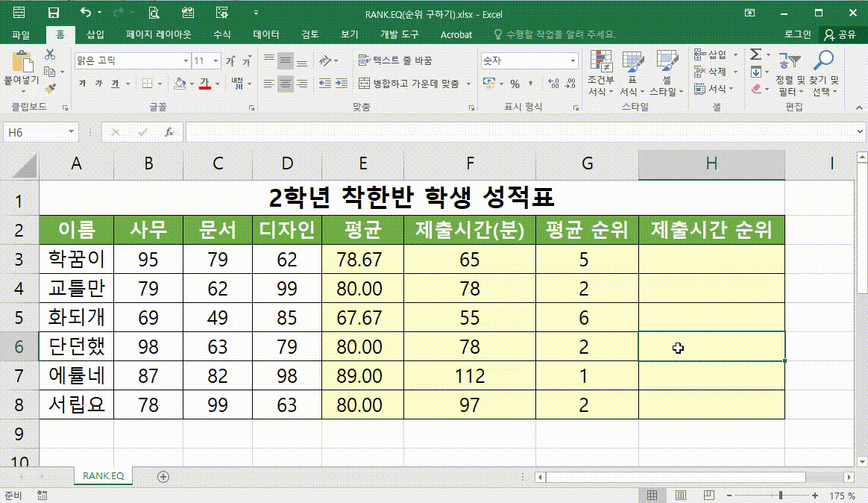Toggle center alignment for the cell
The image size is (868, 503).
click(287, 84)
